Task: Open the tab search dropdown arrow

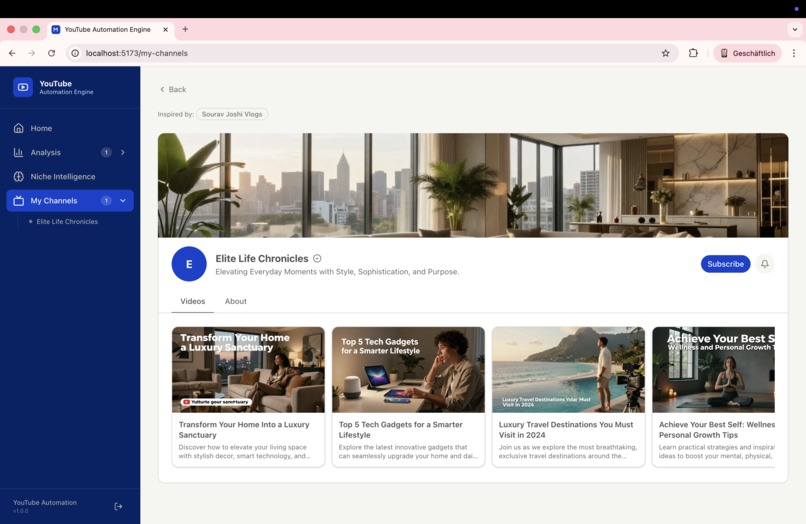Action: (795, 29)
